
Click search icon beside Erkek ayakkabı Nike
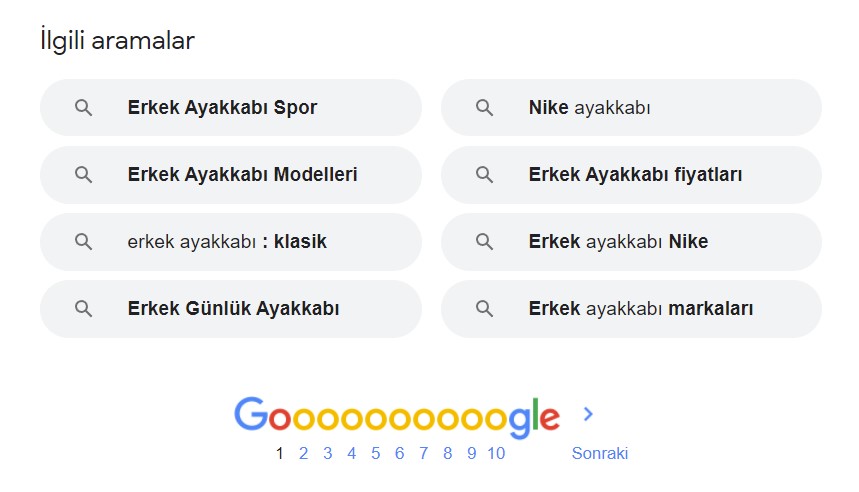(485, 242)
